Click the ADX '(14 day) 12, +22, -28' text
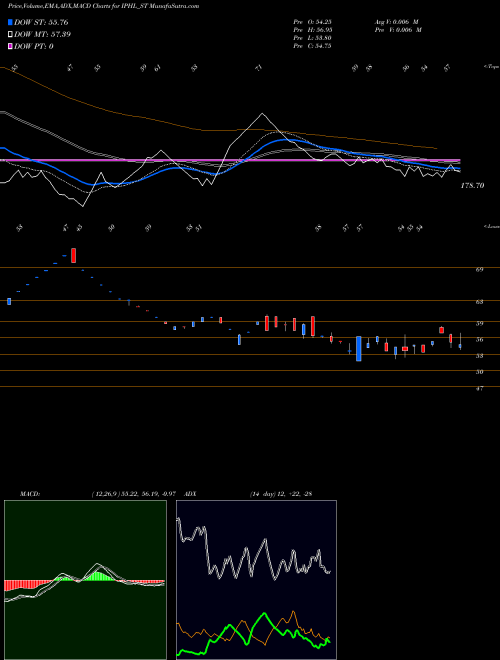 (x=281, y=494)
